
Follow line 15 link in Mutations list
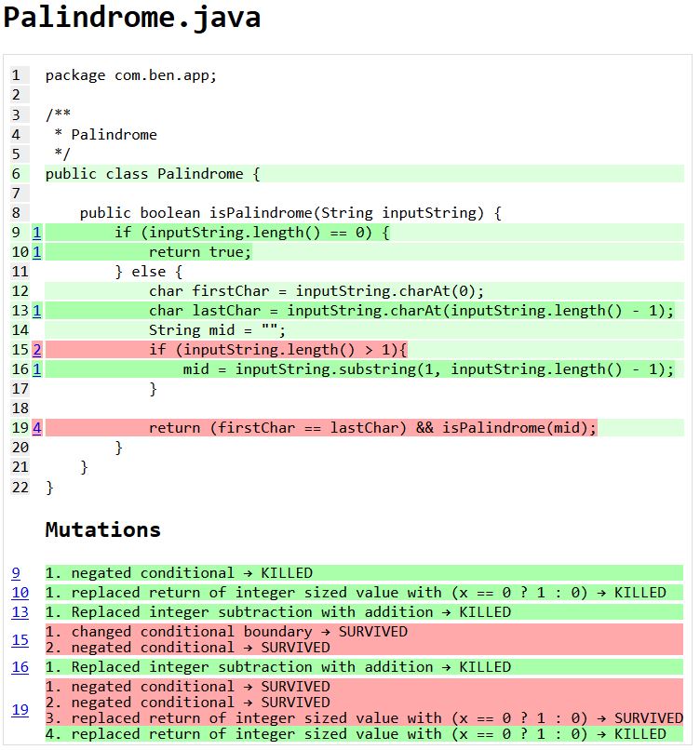click(20, 639)
